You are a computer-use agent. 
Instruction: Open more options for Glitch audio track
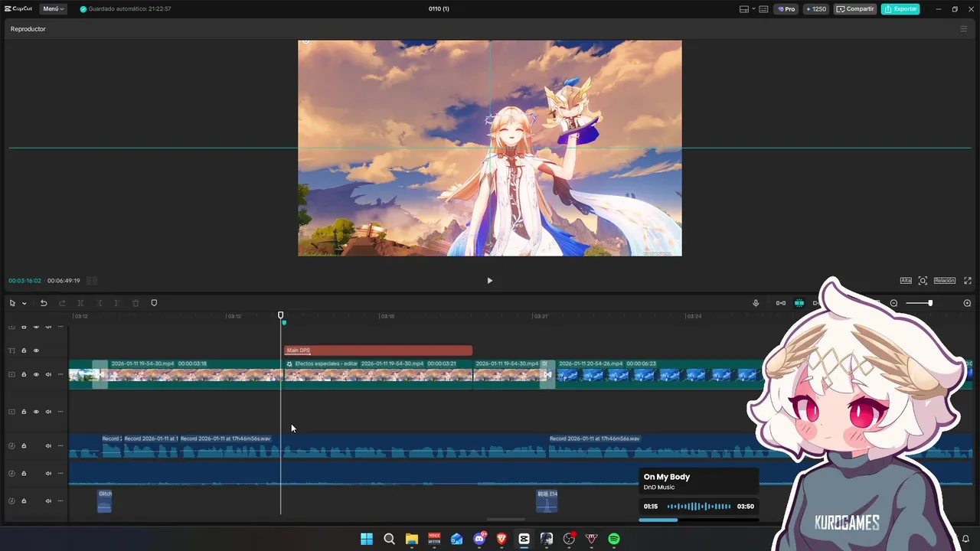(x=60, y=501)
